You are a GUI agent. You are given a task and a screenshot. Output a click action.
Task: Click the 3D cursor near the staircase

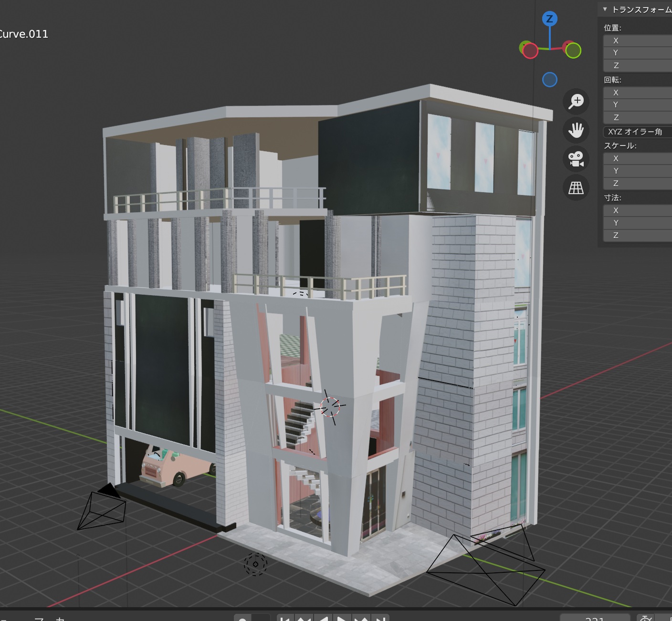[x=330, y=406]
